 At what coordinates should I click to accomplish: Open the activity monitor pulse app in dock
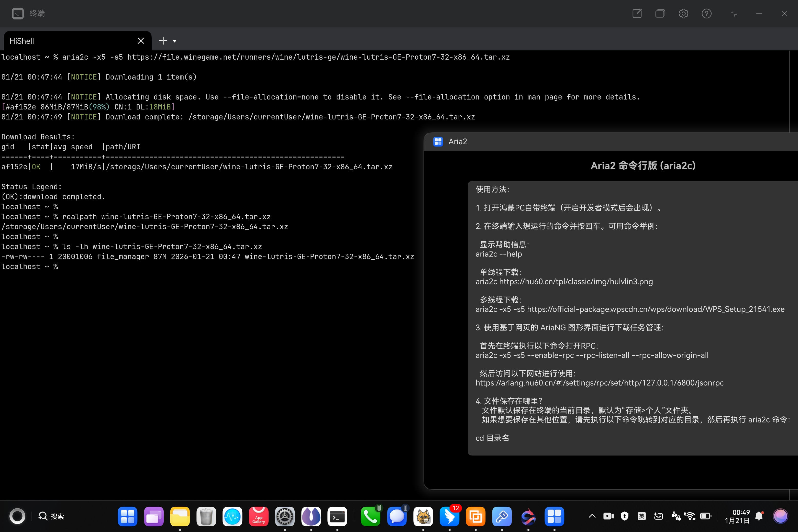[232, 516]
